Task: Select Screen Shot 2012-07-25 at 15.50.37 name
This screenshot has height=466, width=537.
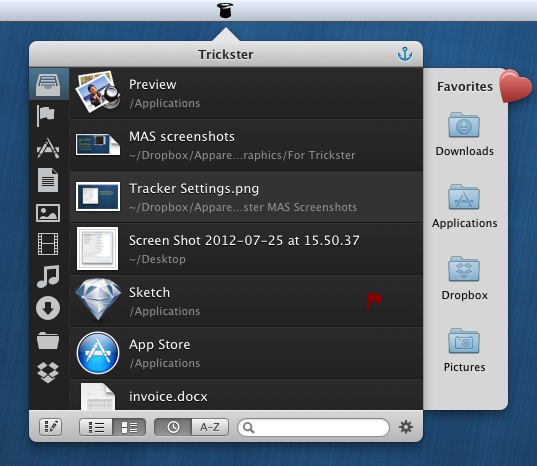Action: point(244,240)
